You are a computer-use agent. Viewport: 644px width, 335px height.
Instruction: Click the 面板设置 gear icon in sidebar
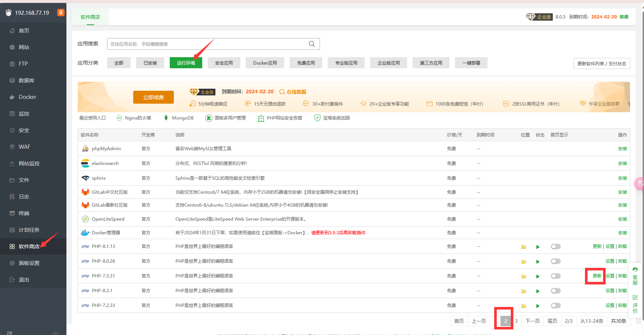coord(12,263)
